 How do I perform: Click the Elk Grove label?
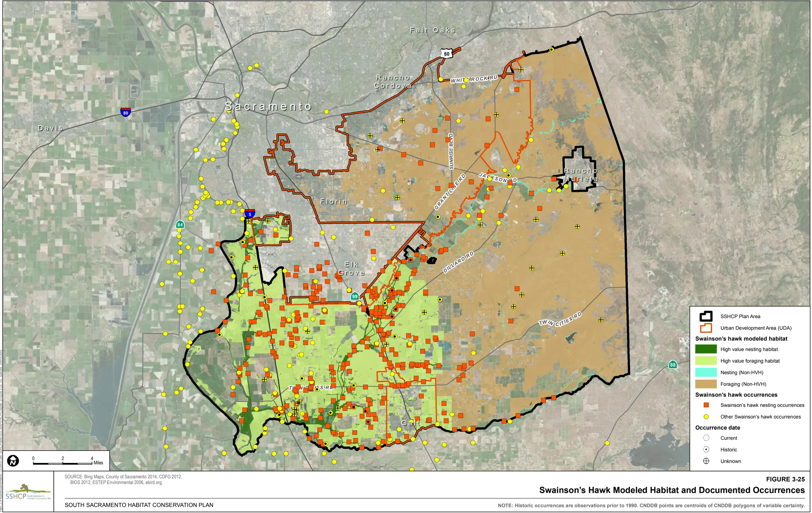(x=351, y=268)
